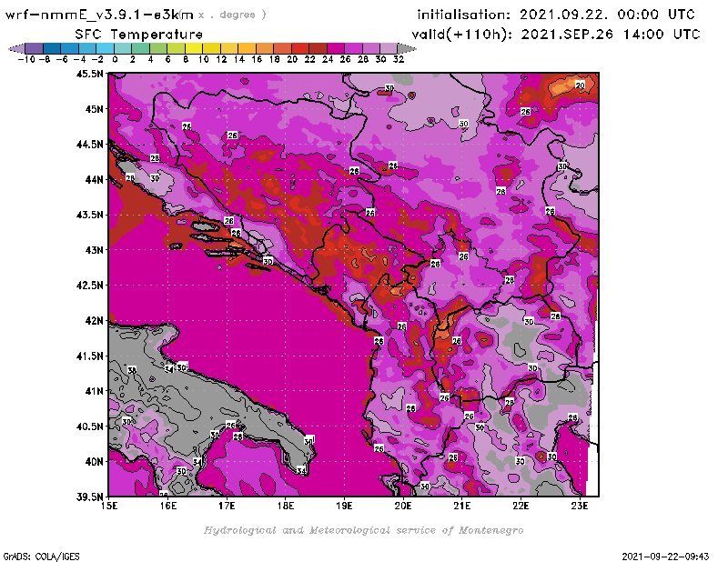Click the '18E' longitude axis label
The image size is (728, 562).
point(286,506)
